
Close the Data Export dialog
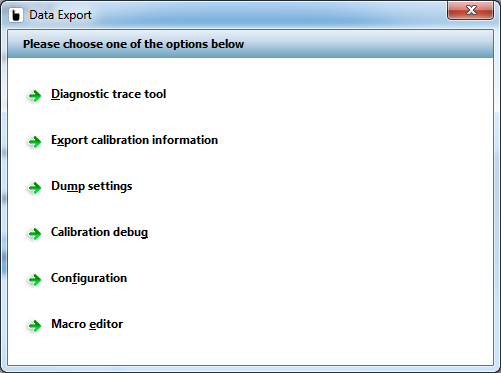(470, 10)
